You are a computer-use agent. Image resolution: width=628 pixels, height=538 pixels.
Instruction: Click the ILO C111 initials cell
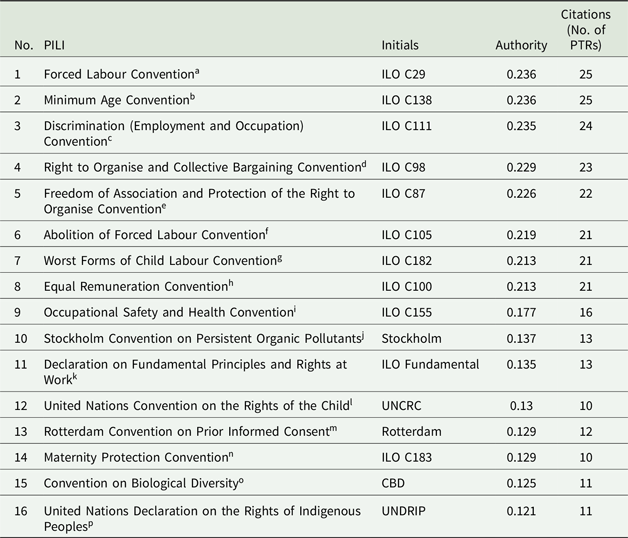pos(407,126)
